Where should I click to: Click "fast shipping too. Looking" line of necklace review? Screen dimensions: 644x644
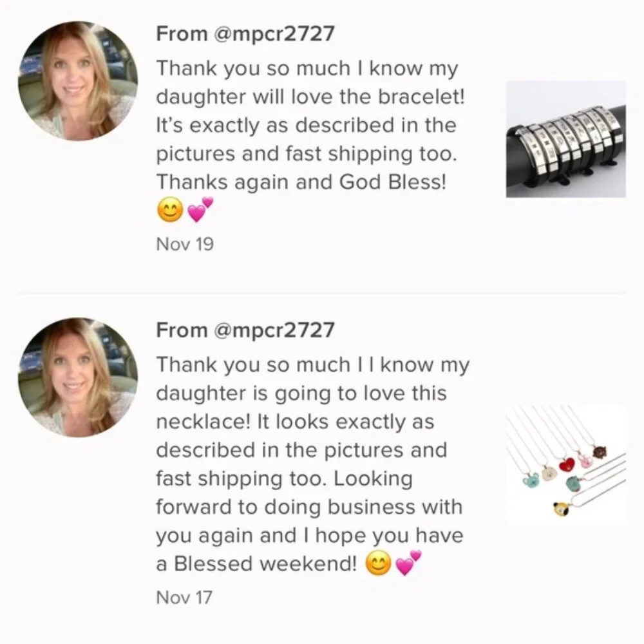284,480
